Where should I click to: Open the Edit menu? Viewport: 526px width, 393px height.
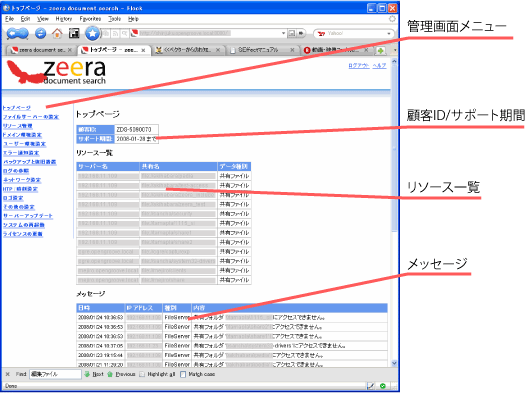[x=25, y=19]
